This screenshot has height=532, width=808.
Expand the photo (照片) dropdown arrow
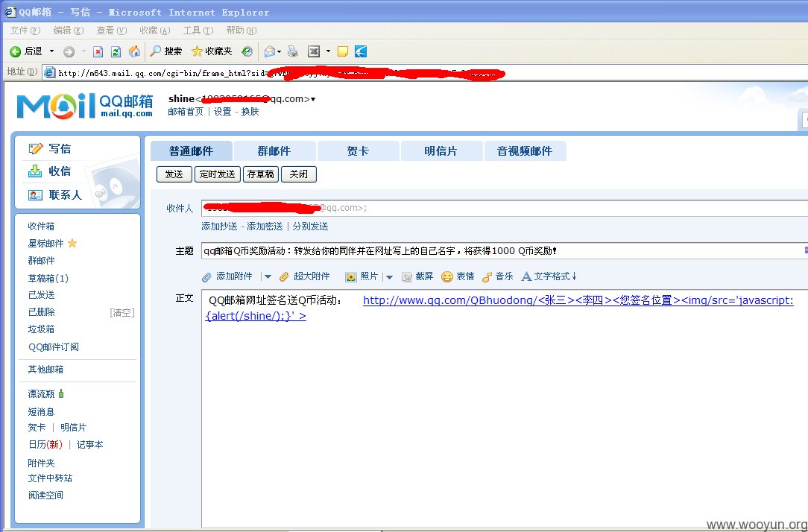[390, 277]
